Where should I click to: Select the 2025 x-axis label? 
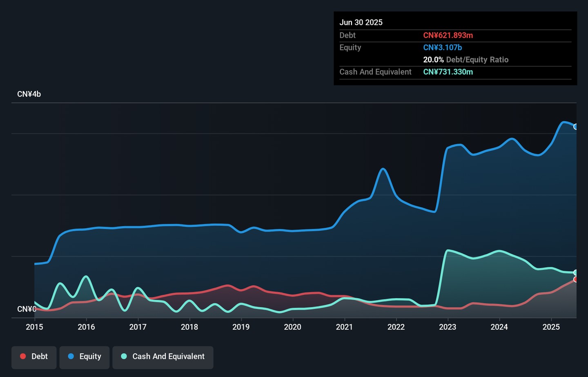(551, 327)
